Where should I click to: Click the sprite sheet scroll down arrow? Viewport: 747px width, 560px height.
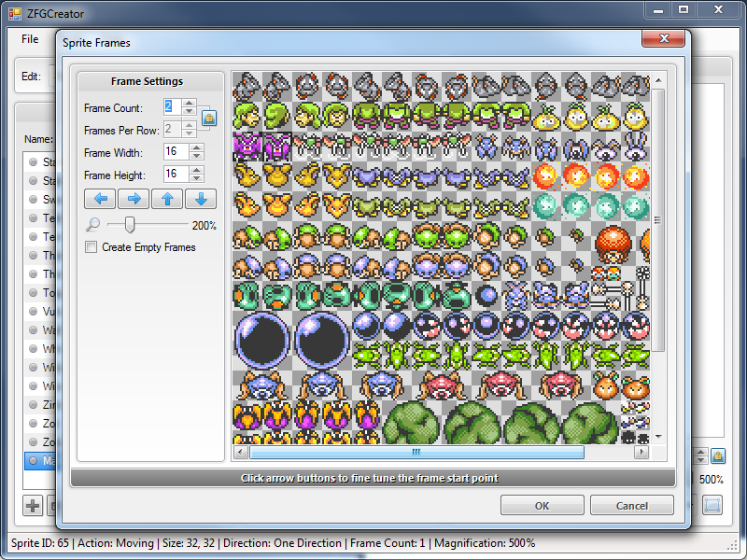(x=658, y=437)
